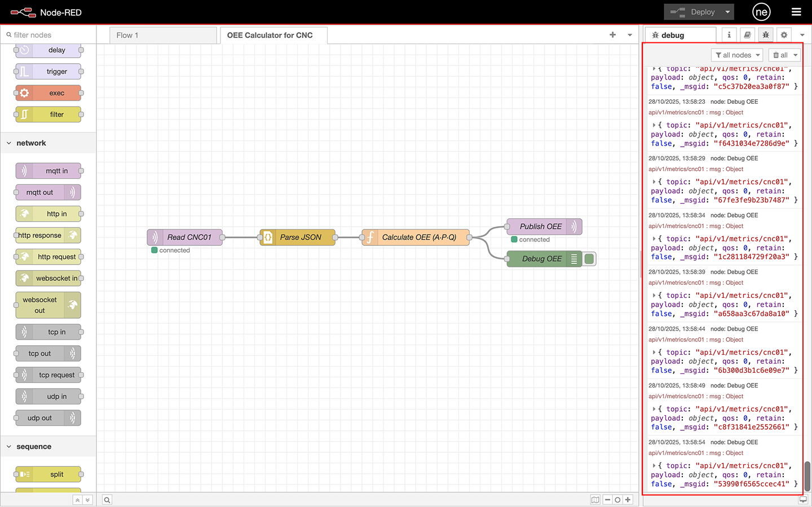Open debug in new window icon
Screen dimensions: 812x507
pyautogui.click(x=803, y=500)
